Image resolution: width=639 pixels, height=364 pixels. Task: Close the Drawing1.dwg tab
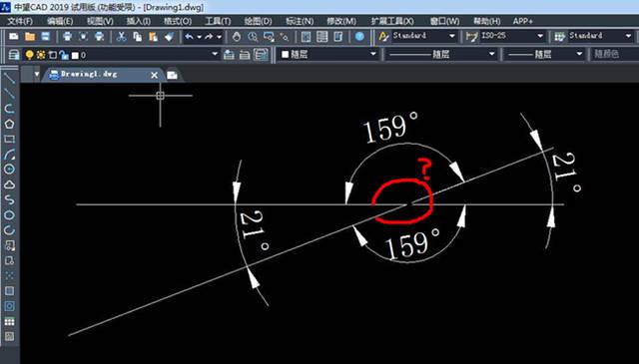(154, 75)
